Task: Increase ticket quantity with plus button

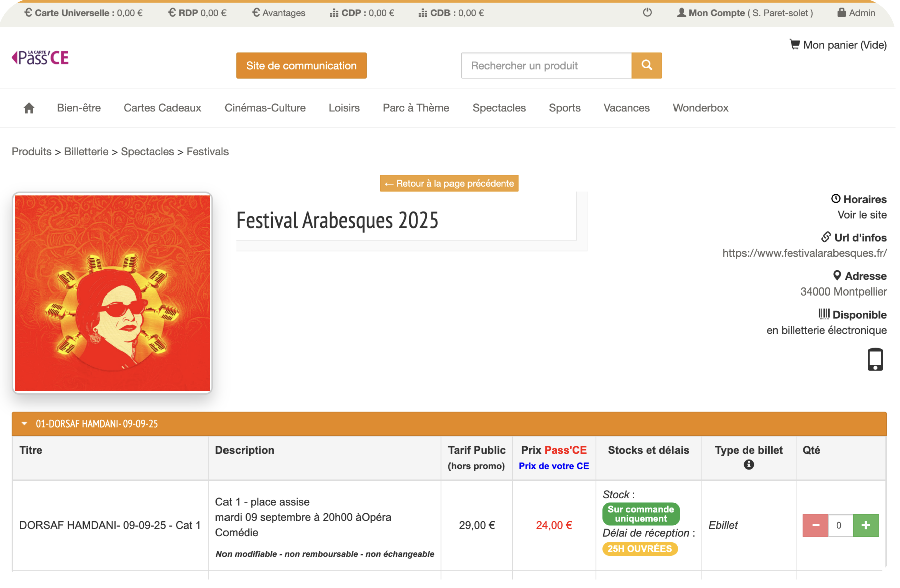Action: point(866,525)
